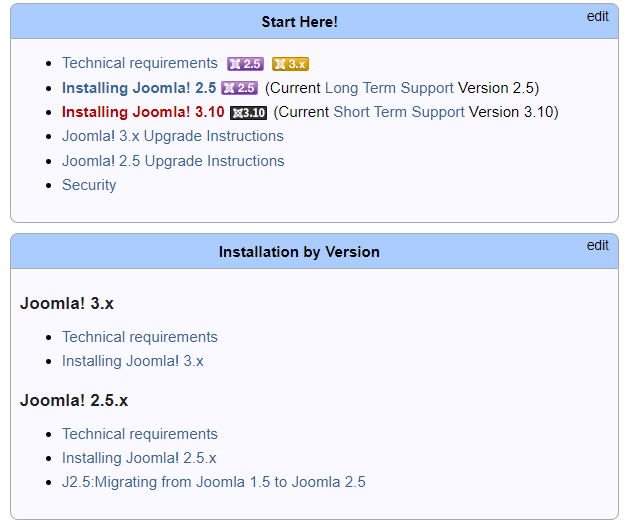625x527 pixels.
Task: Go to the Security page link
Action: (89, 185)
